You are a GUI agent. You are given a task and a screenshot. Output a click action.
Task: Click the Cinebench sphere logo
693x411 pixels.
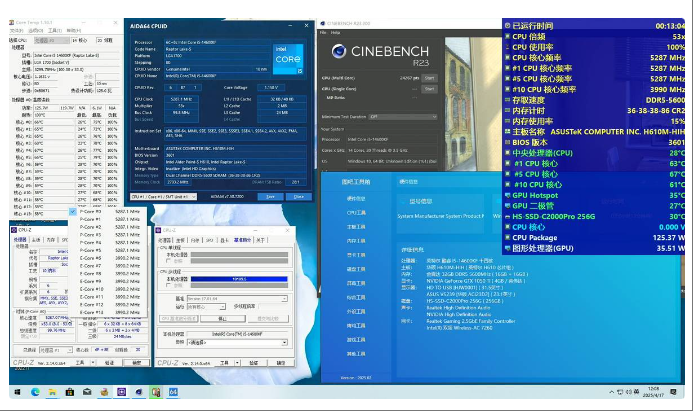click(x=339, y=51)
